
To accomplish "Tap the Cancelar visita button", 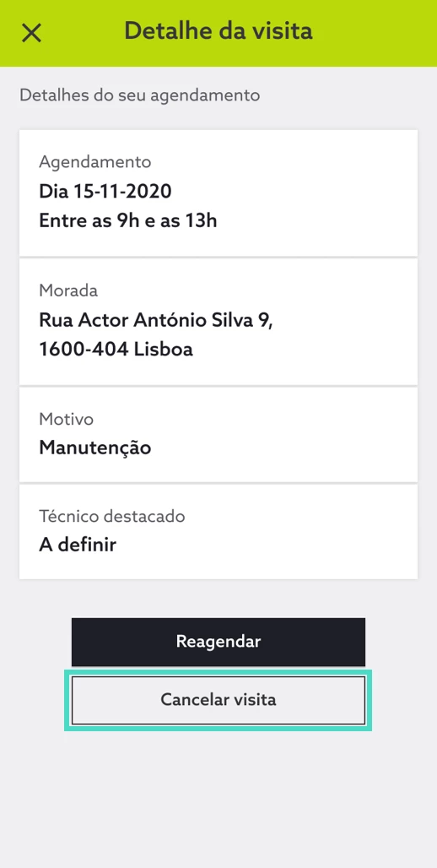I will (x=218, y=700).
